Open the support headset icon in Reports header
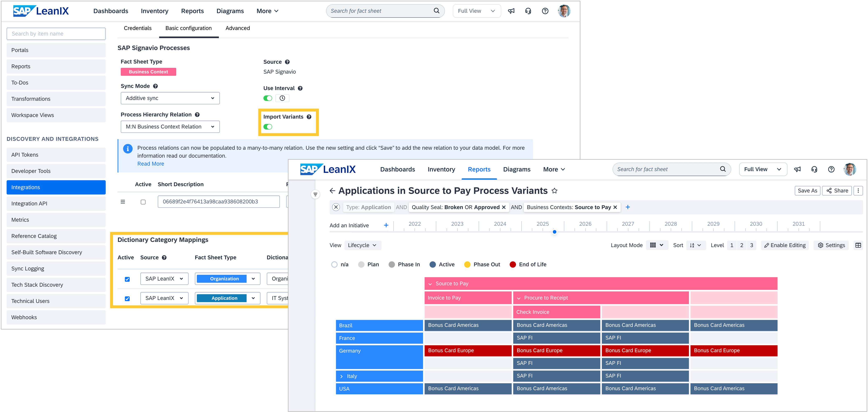The width and height of the screenshot is (868, 412). point(814,169)
